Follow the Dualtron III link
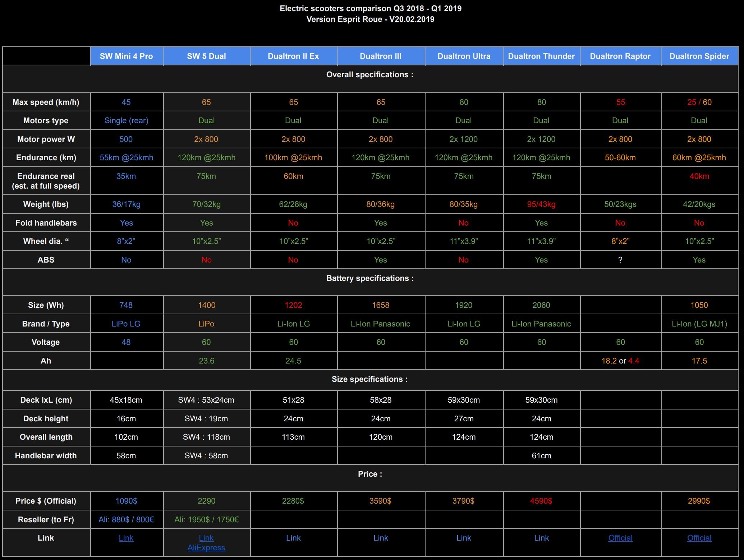 381,538
